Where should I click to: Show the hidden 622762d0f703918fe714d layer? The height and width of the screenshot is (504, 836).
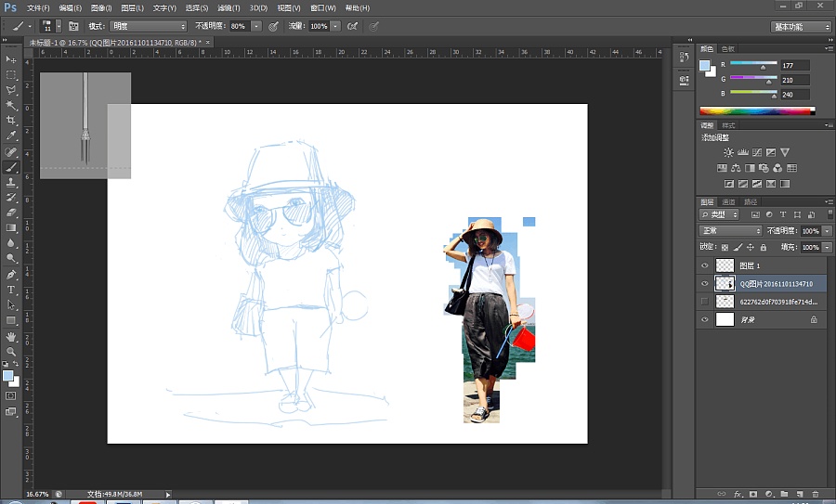705,302
